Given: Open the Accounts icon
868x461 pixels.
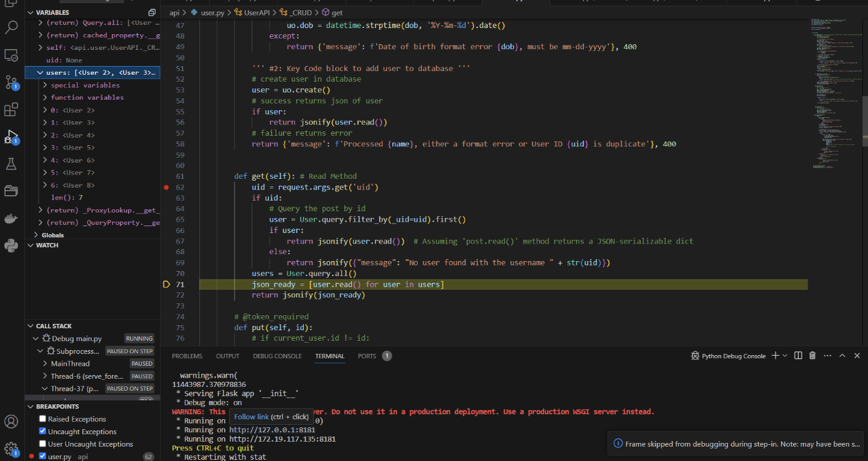Looking at the screenshot, I should tap(12, 422).
